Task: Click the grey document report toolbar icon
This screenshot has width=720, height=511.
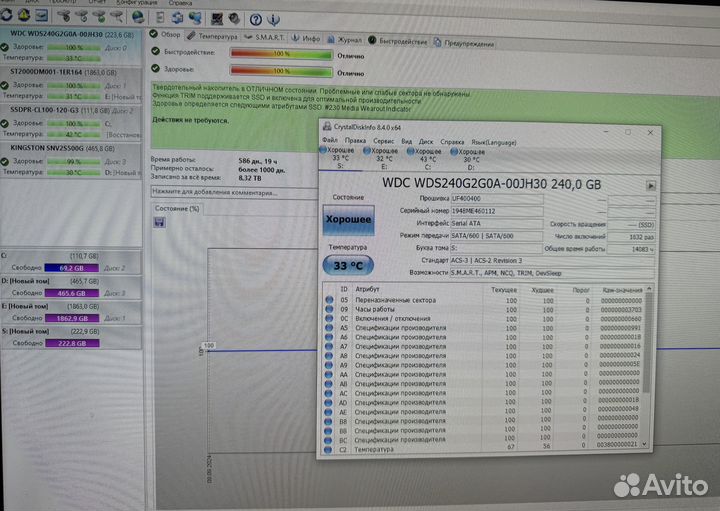Action: 160,18
